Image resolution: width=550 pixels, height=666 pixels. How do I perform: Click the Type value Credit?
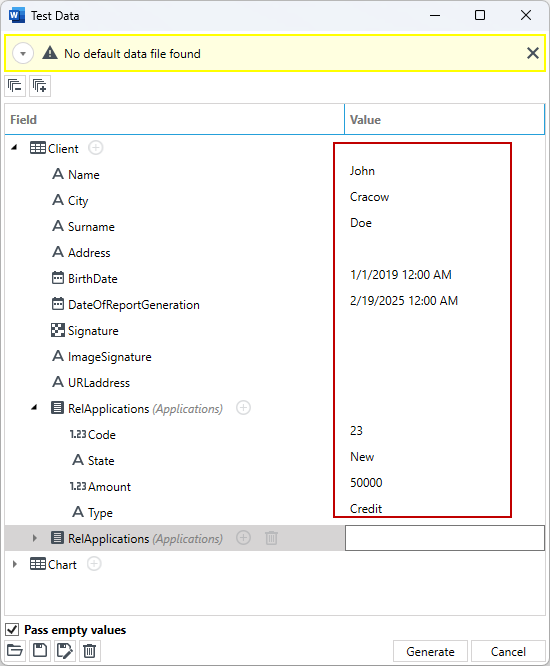366,508
